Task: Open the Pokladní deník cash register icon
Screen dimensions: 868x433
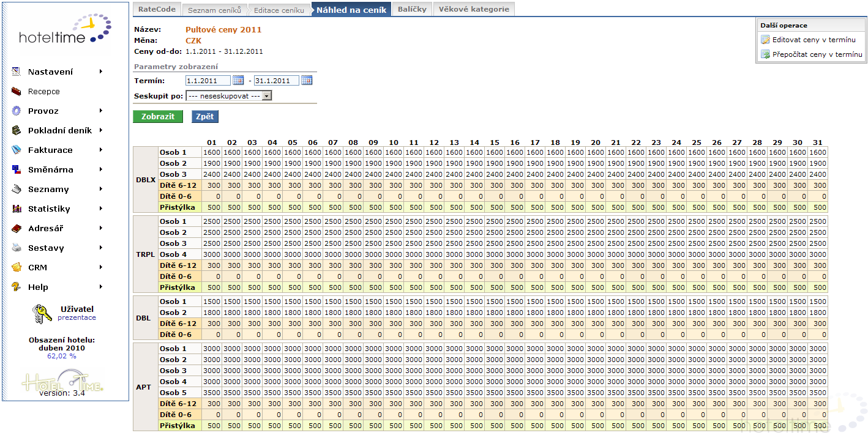Action: coord(17,130)
